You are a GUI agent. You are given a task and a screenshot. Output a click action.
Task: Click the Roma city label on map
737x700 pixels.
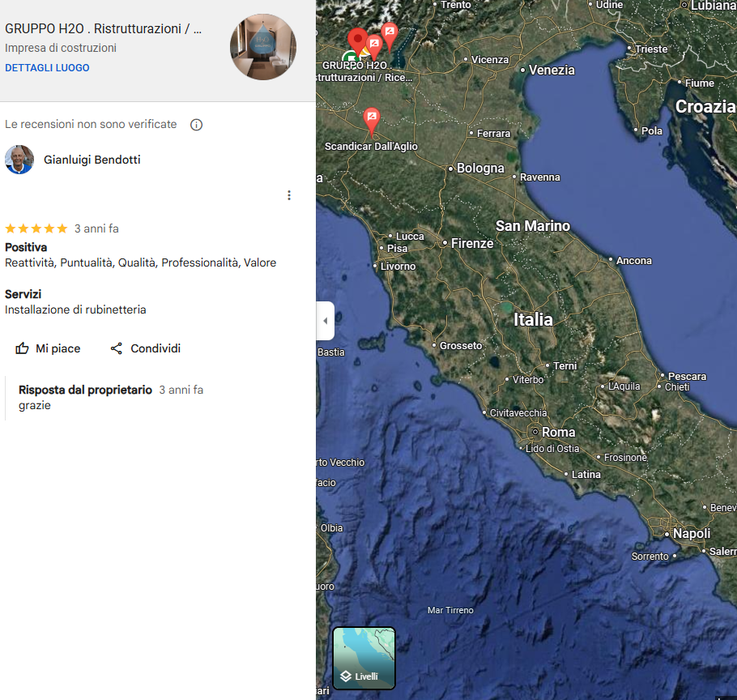[558, 432]
